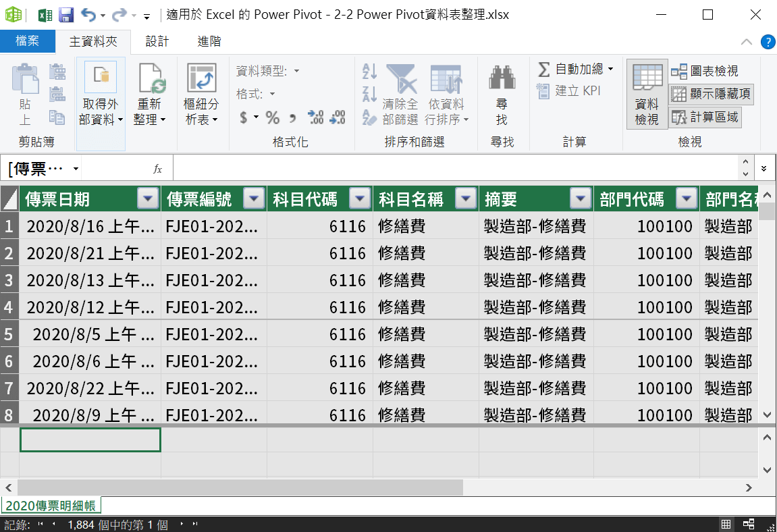Decrease decimal places icon
This screenshot has width=777, height=532.
[x=338, y=117]
